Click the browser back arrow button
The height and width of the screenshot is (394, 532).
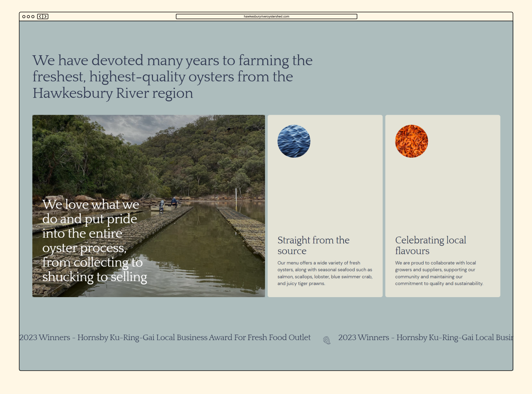pyautogui.click(x=40, y=16)
